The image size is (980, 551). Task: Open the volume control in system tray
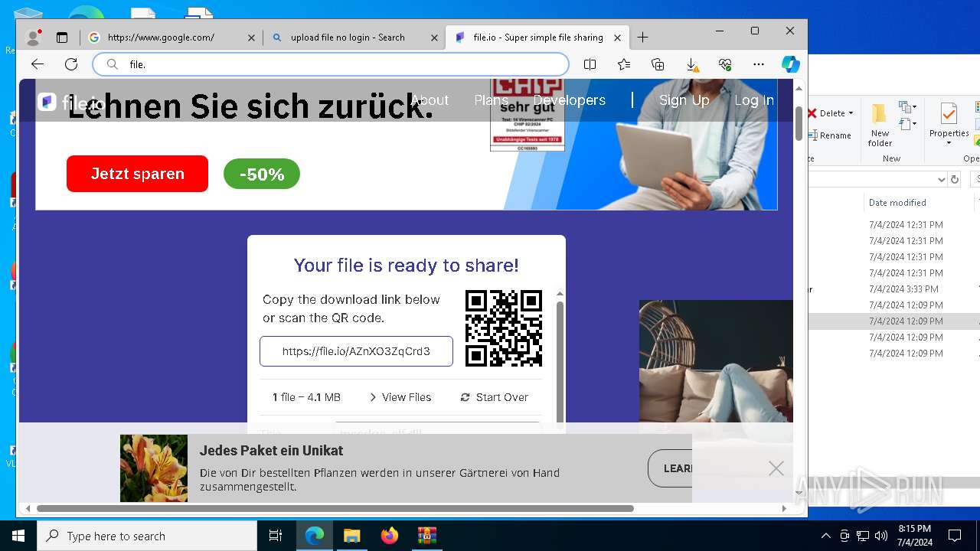point(881,536)
